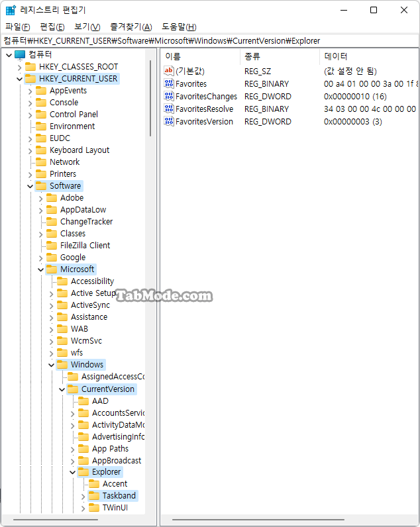420x527 pixels.
Task: Click the HKEY_CLASSES_ROOT folder icon
Action: (30, 67)
